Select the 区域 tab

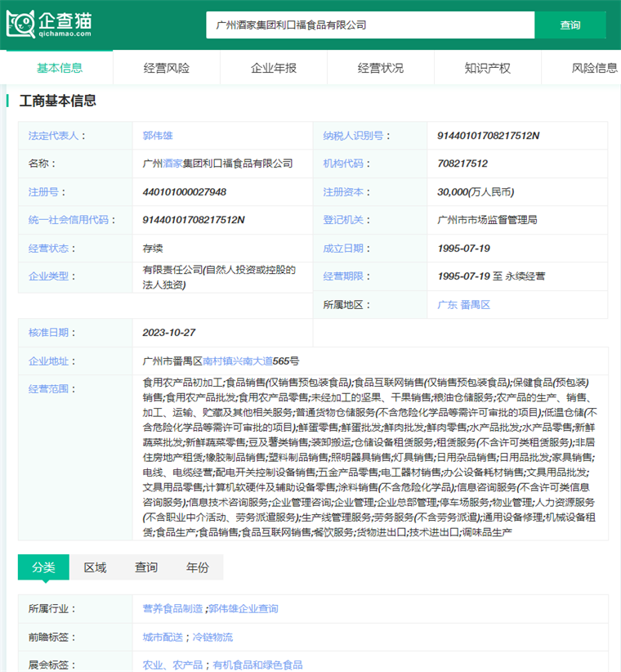click(95, 567)
